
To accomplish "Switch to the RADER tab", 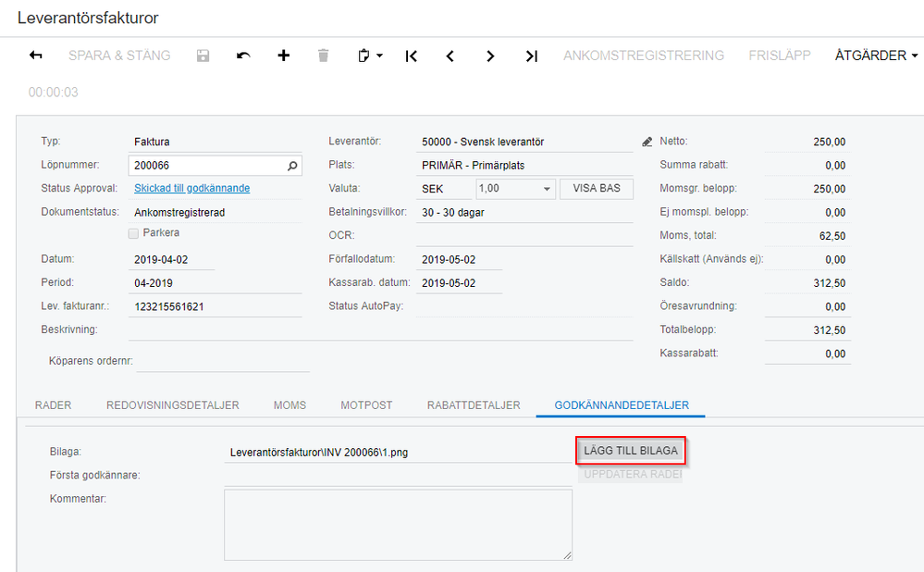I will 53,405.
